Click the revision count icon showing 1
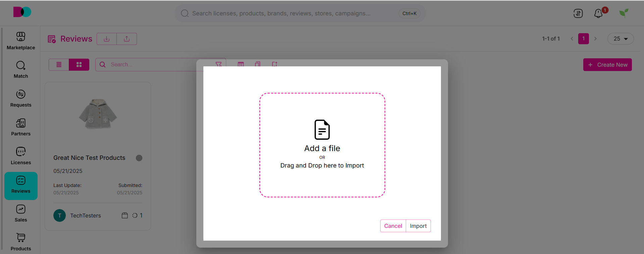 pyautogui.click(x=135, y=215)
